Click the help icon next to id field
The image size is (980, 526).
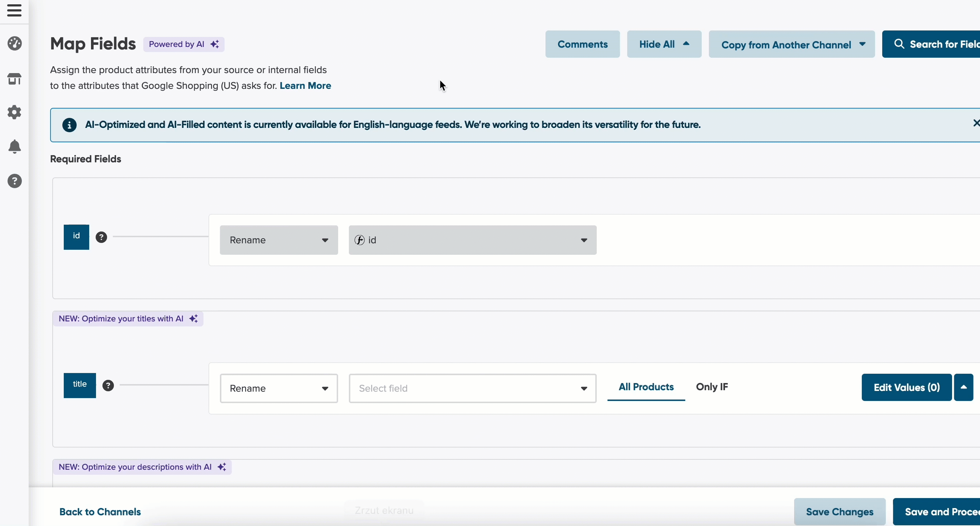tap(101, 237)
